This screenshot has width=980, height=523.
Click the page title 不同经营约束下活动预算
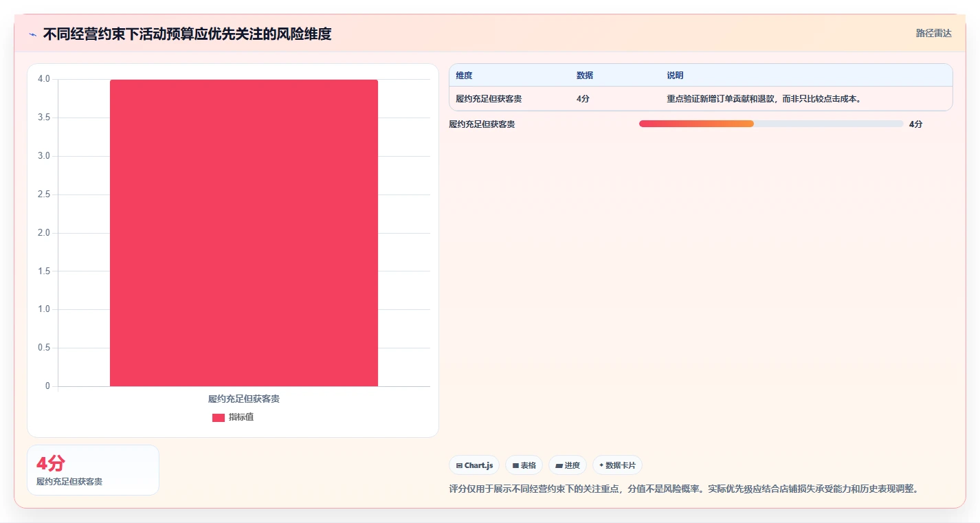click(x=187, y=34)
